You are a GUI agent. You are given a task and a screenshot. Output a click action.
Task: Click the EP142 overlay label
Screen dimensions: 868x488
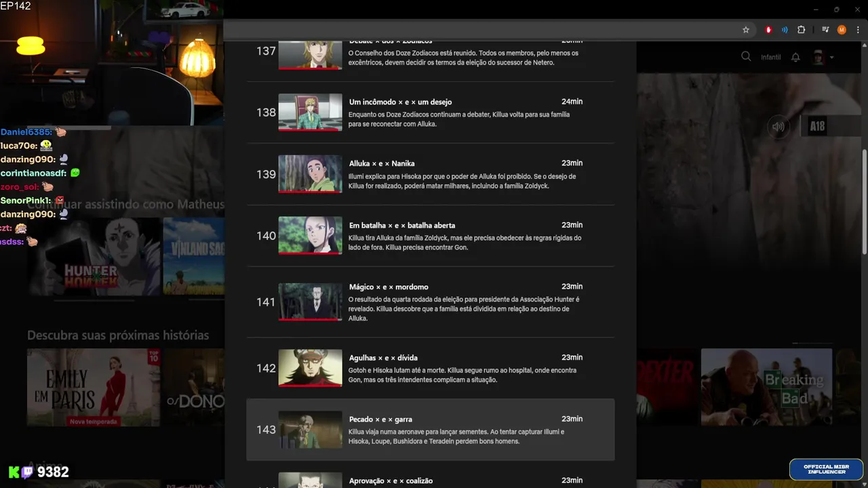click(15, 6)
